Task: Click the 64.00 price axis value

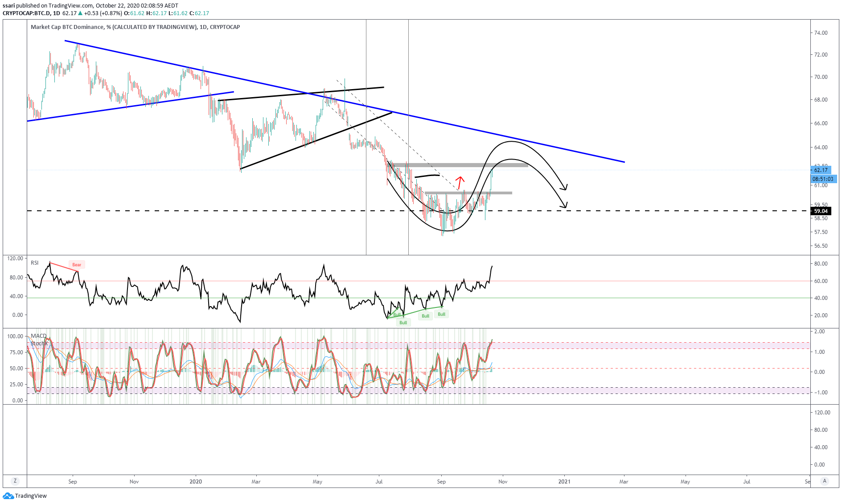Action: (x=821, y=147)
